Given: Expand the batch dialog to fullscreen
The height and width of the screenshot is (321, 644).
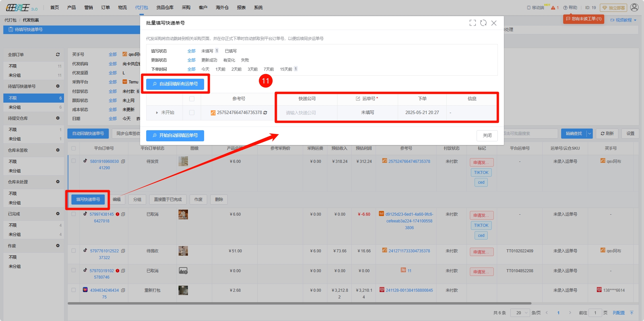Looking at the screenshot, I should (473, 23).
